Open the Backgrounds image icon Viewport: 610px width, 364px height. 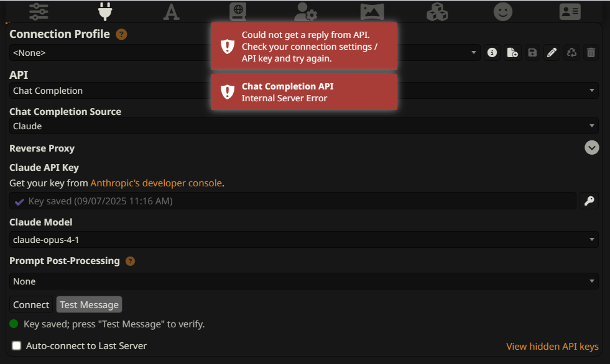(x=372, y=12)
